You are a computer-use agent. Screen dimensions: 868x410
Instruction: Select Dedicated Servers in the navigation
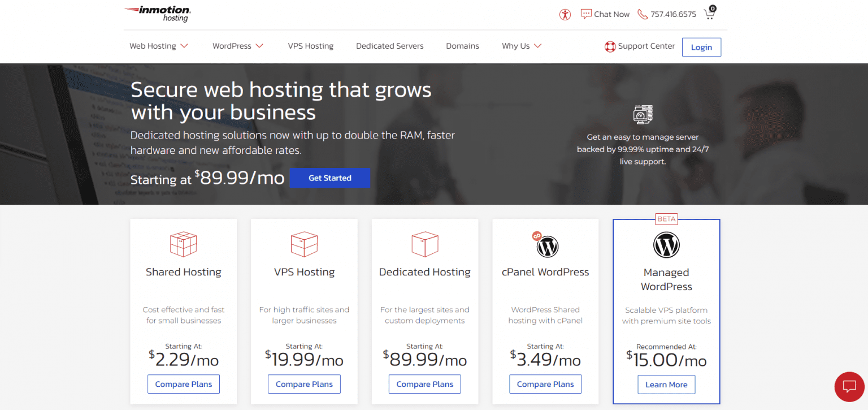coord(389,46)
